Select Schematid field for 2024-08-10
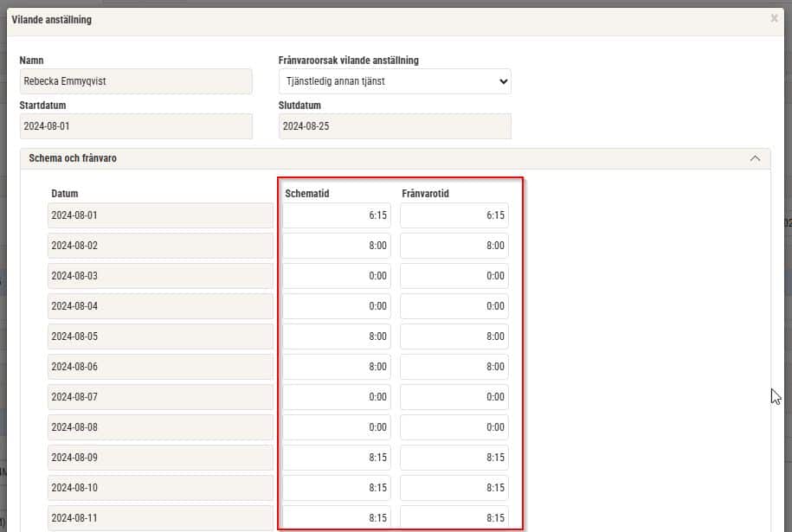The height and width of the screenshot is (532, 792). (x=337, y=488)
